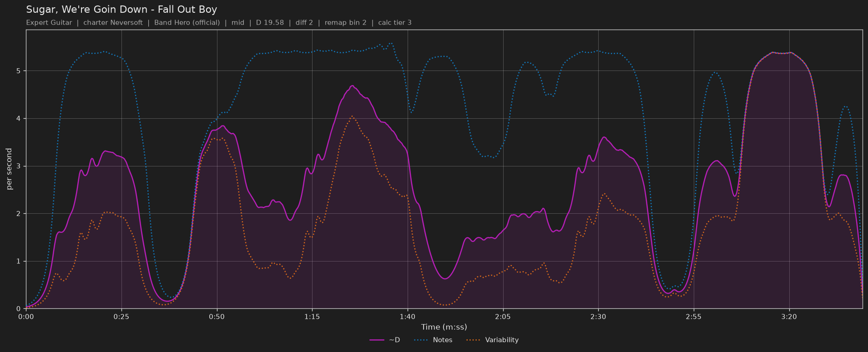The width and height of the screenshot is (868, 352).
Task: Click the y-axis tick label "2"
Action: coord(19,214)
